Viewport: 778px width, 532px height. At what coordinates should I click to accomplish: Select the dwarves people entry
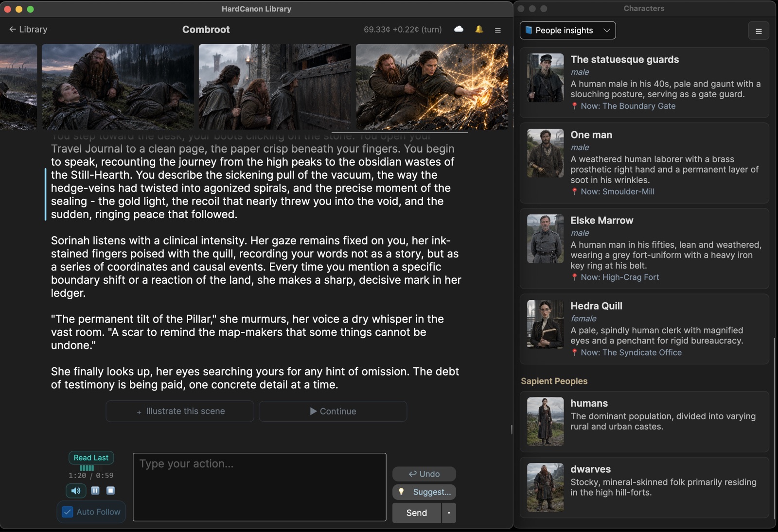(x=644, y=487)
